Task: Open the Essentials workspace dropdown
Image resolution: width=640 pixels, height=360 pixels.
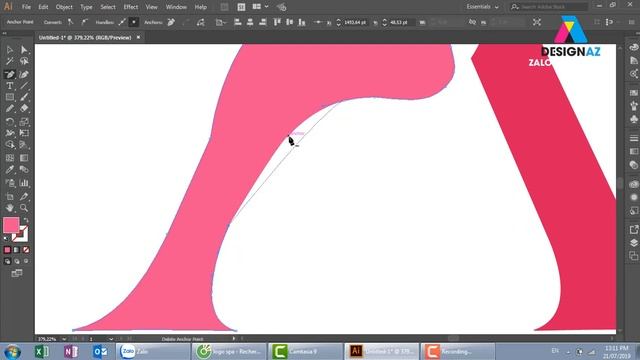Action: point(482,7)
